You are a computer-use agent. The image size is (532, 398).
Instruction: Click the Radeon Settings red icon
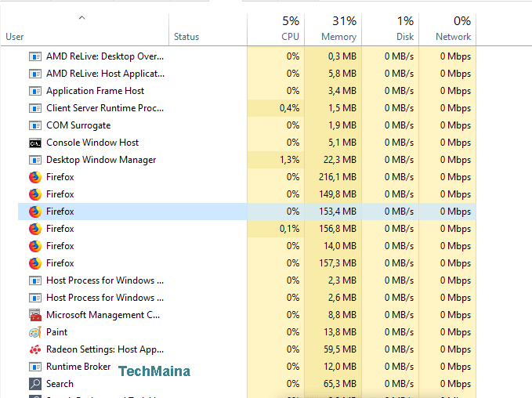tap(35, 349)
